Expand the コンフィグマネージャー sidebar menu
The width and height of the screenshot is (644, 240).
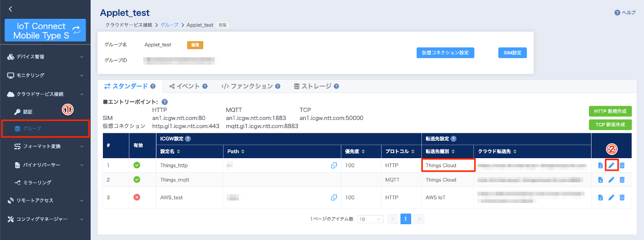[45, 219]
